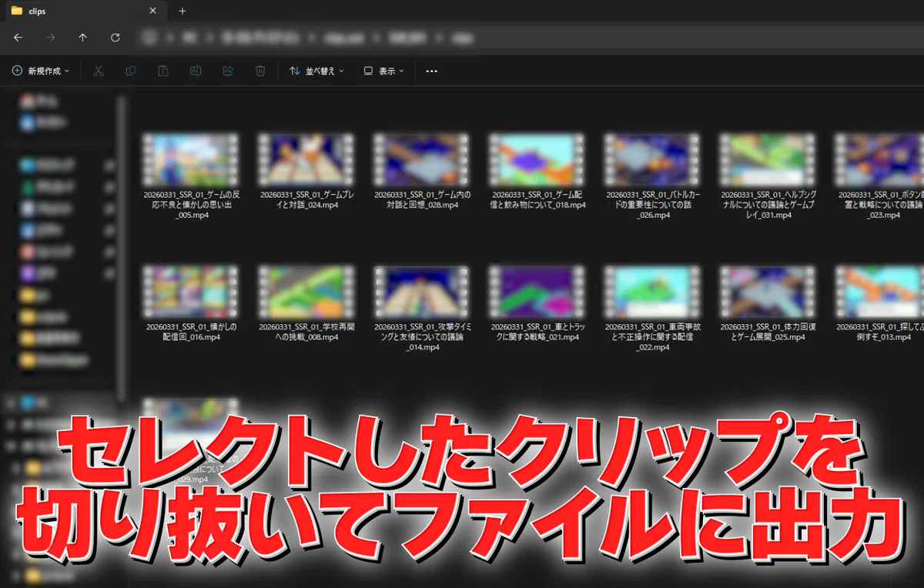The width and height of the screenshot is (924, 588).
Task: Click the Share icon in the toolbar
Action: (x=228, y=71)
